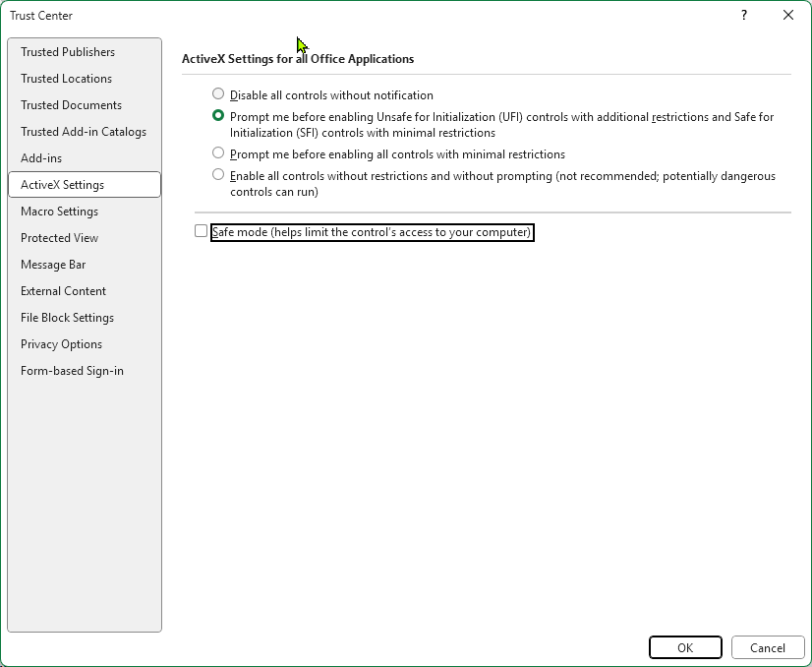Select prompt for UFI controls with restrictions
812x667 pixels.
coord(217,115)
